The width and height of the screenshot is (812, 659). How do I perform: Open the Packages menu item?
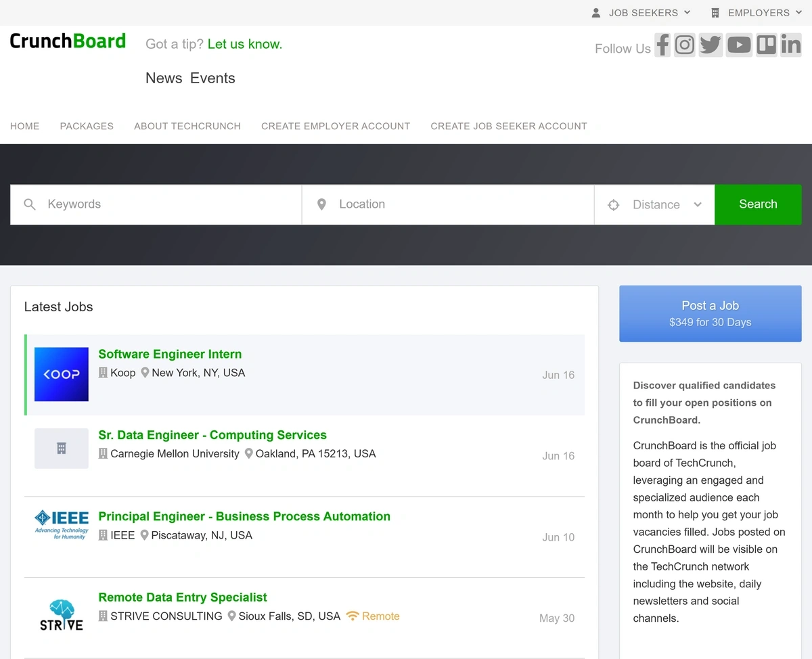click(x=87, y=126)
